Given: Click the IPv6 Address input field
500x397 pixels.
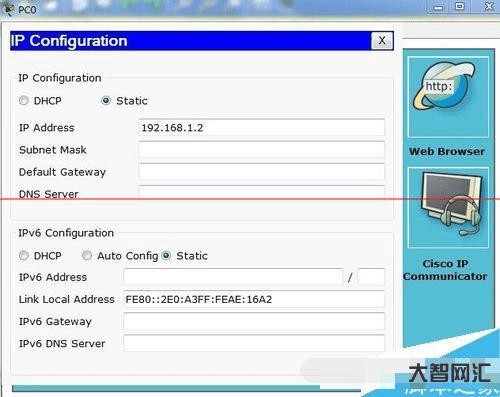Looking at the screenshot, I should [233, 277].
